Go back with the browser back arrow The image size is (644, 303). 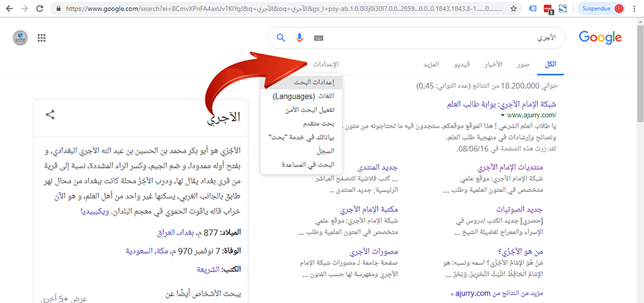[9, 8]
